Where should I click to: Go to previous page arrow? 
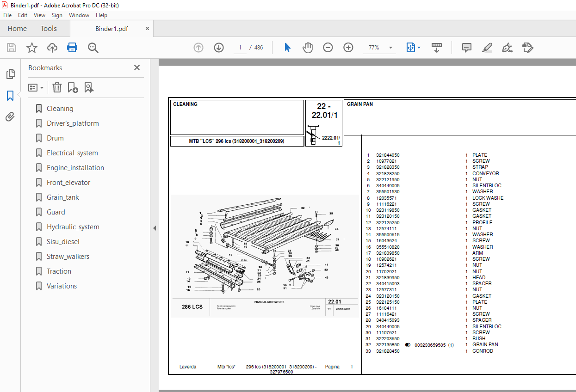[198, 48]
